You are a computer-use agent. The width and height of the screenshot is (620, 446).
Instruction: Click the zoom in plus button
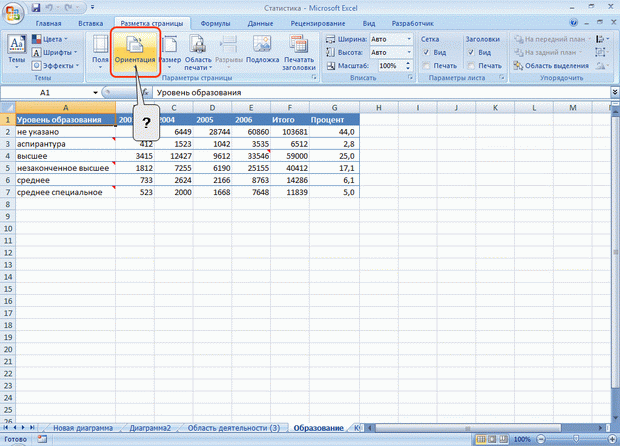pyautogui.click(x=613, y=439)
